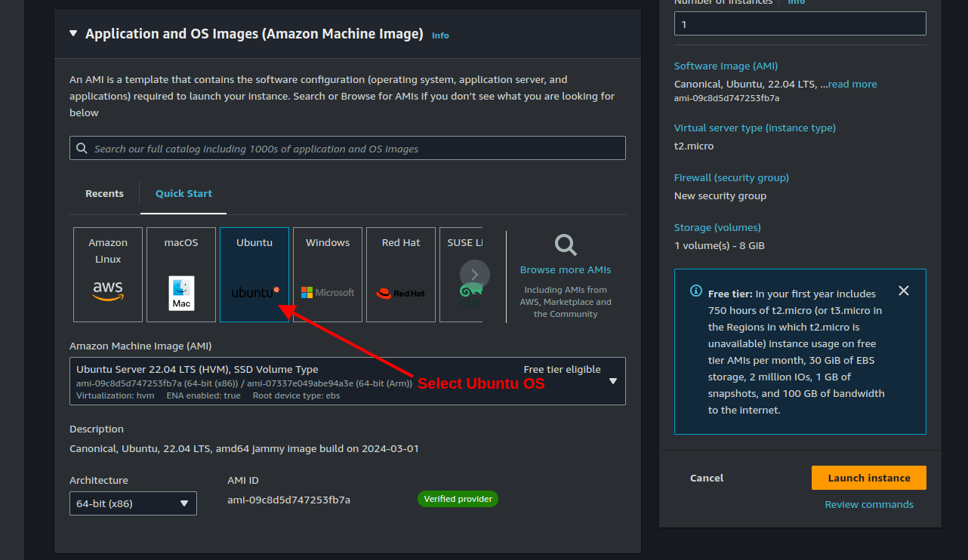Open the Architecture 64-bit (x86) dropdown
This screenshot has width=968, height=560.
[x=133, y=503]
